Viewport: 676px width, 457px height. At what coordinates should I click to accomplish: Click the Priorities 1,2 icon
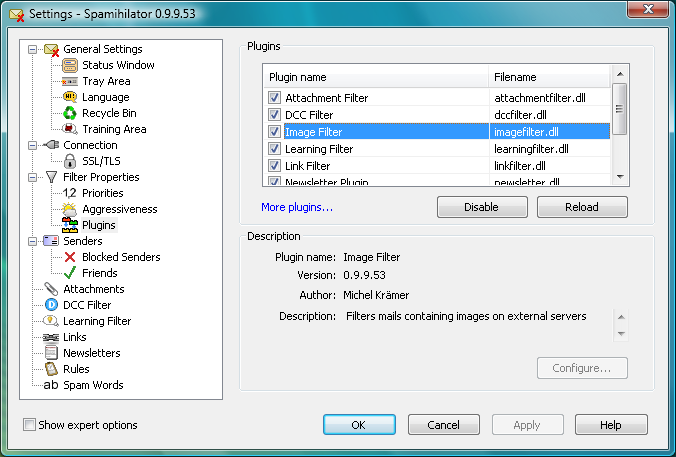click(69, 193)
